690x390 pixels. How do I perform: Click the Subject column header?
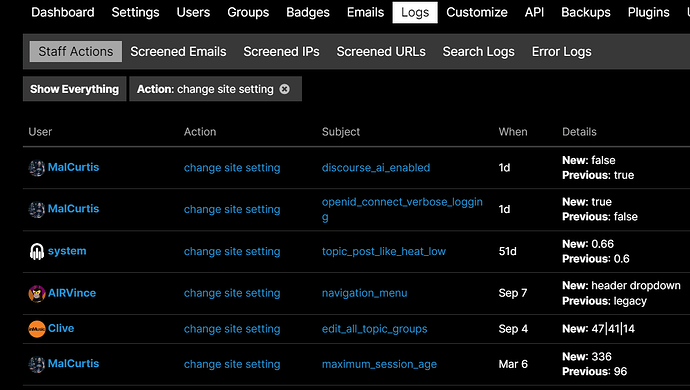click(341, 132)
